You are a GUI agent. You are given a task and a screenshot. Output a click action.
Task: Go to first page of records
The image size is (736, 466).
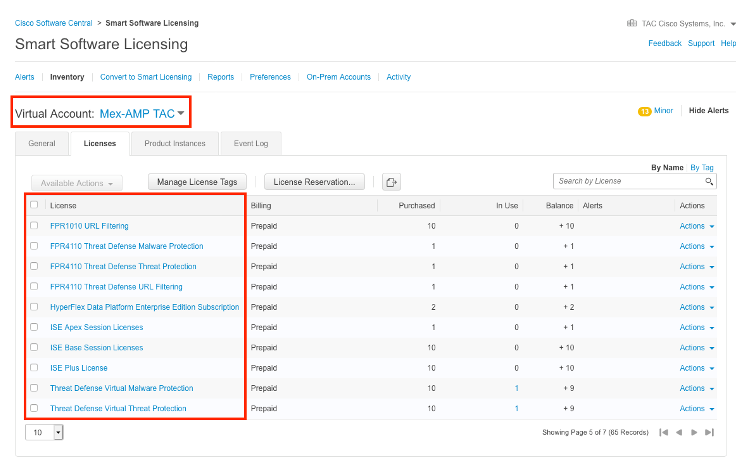664,432
